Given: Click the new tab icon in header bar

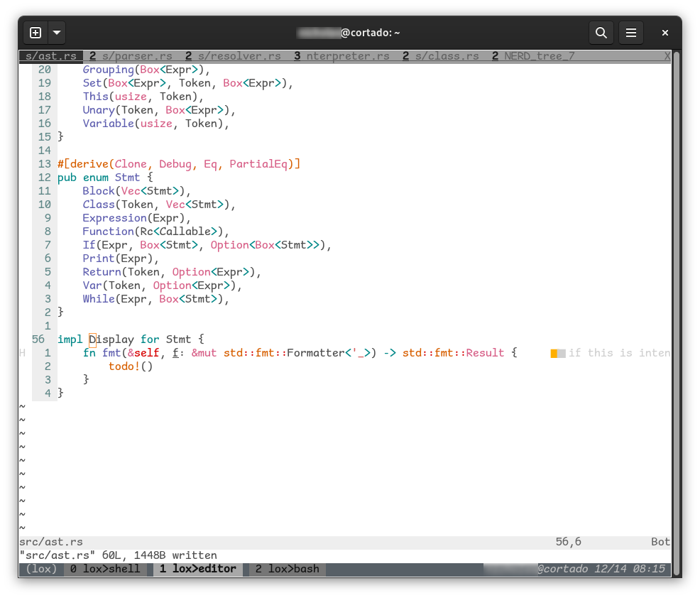Looking at the screenshot, I should point(35,33).
